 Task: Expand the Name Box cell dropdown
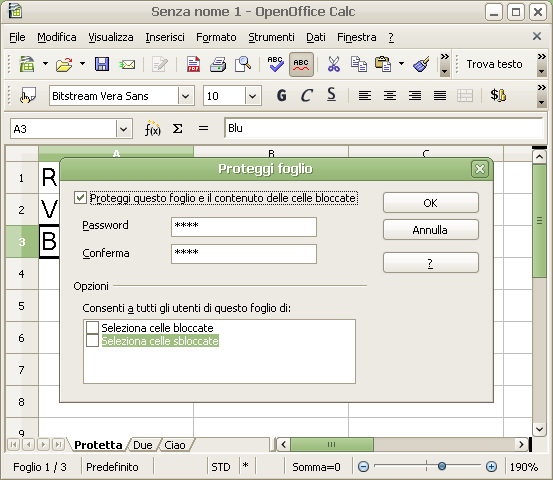click(123, 129)
